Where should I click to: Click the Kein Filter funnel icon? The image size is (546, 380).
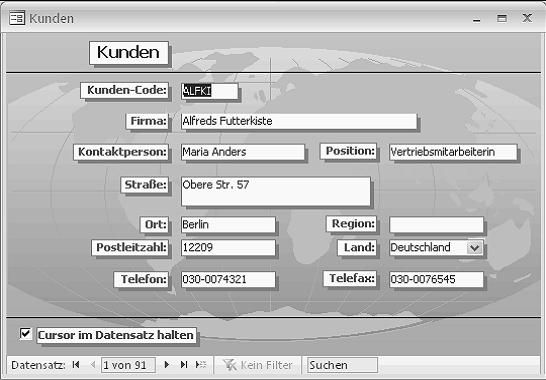click(x=230, y=365)
